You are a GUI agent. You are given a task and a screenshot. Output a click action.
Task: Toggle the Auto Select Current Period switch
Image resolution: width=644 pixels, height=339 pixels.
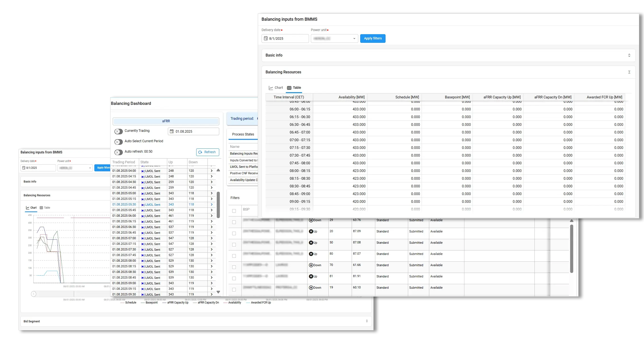pos(118,142)
